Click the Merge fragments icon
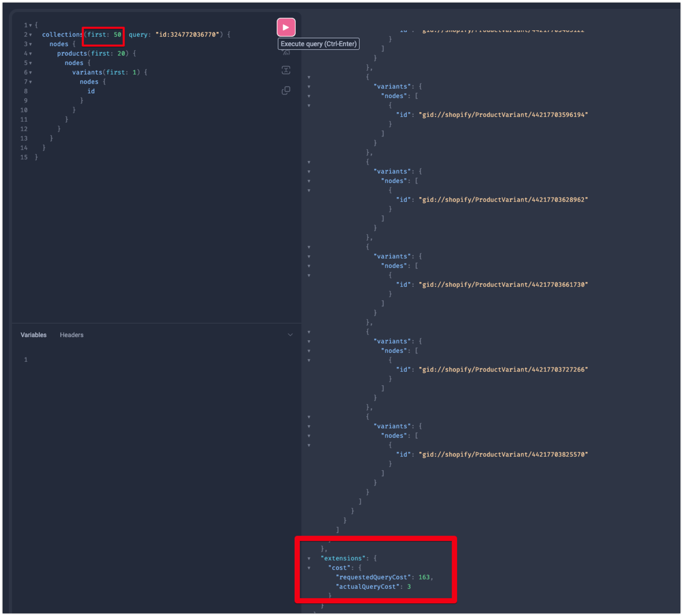683x616 pixels. pos(286,70)
